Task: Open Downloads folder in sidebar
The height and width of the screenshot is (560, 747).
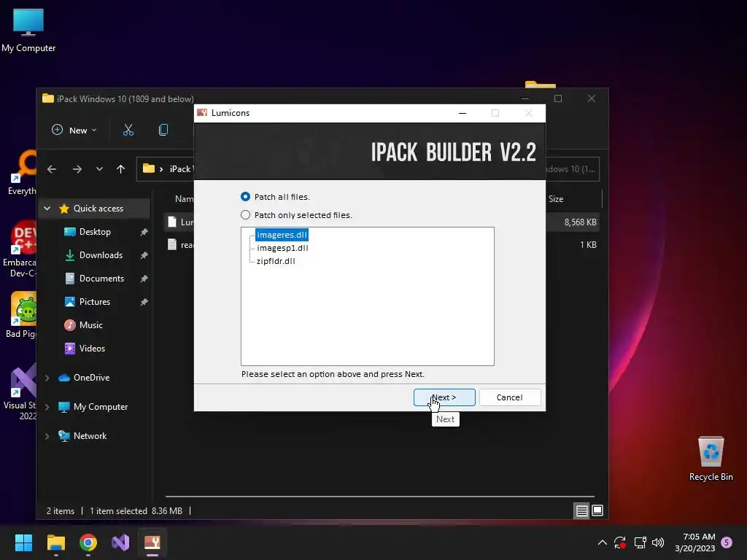Action: [x=101, y=254]
